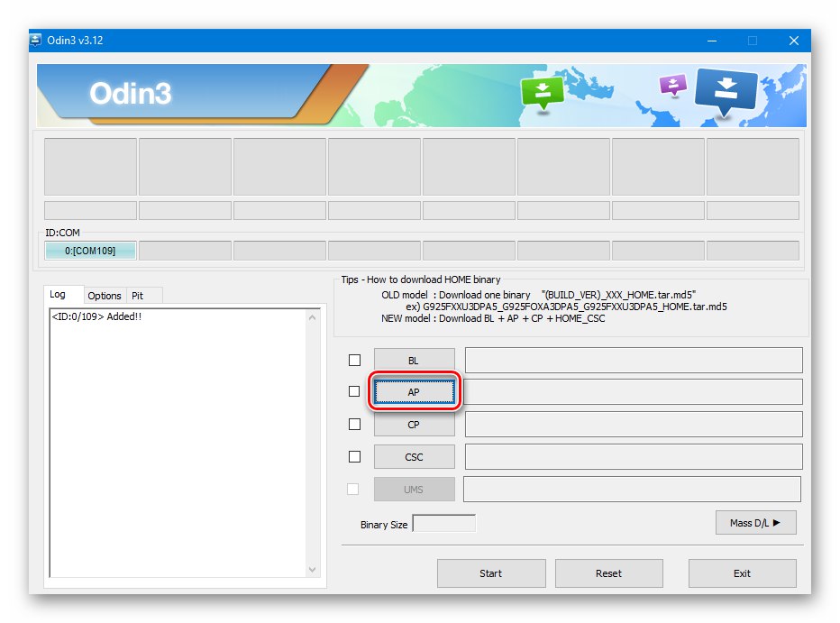The height and width of the screenshot is (623, 840).
Task: Click the Odin3 app icon in title bar
Action: point(36,41)
